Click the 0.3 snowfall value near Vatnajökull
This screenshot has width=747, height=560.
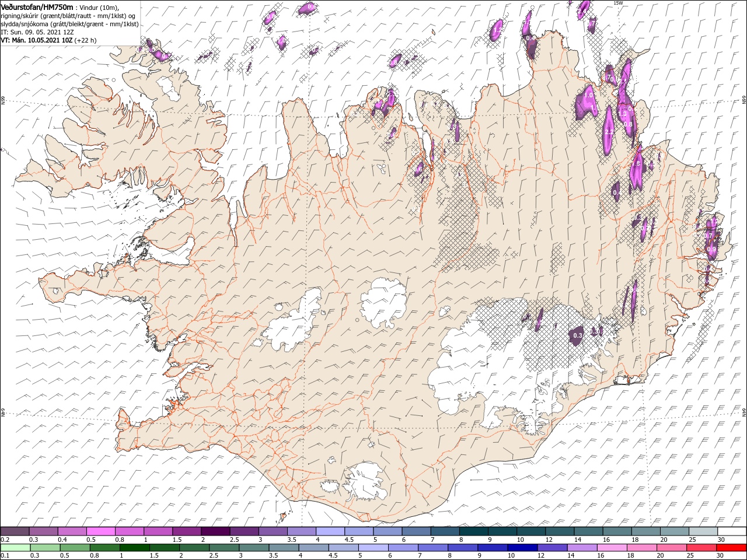pyautogui.click(x=578, y=335)
